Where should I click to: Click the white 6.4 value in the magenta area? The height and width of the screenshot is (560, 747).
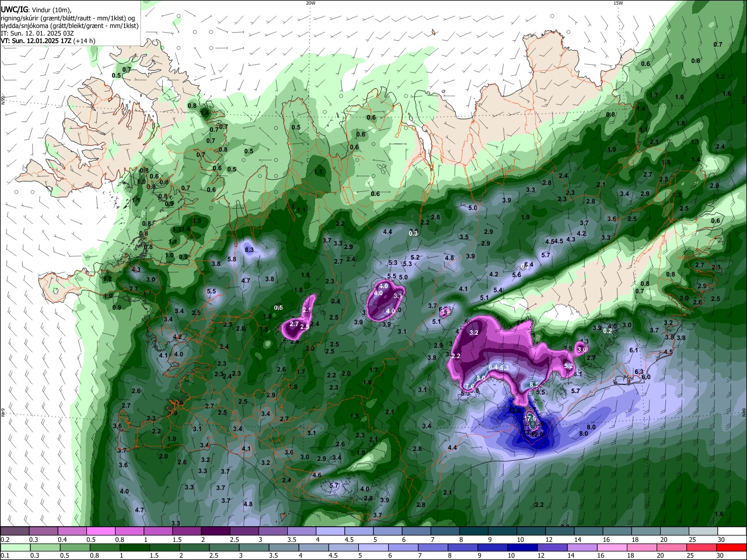pos(493,367)
